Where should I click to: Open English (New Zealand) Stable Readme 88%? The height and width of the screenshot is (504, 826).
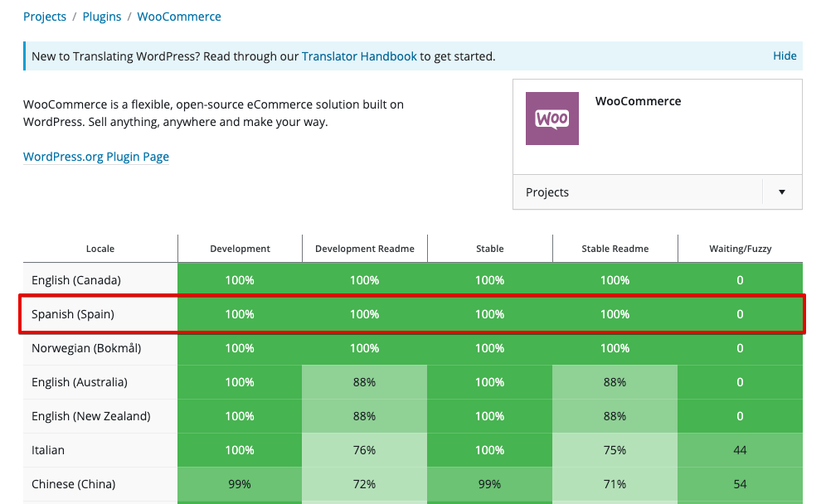(x=615, y=416)
